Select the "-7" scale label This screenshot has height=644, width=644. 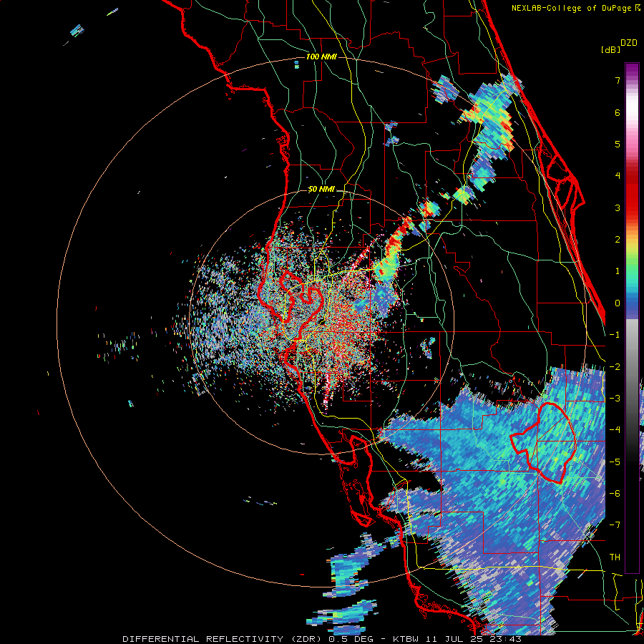[x=615, y=525]
